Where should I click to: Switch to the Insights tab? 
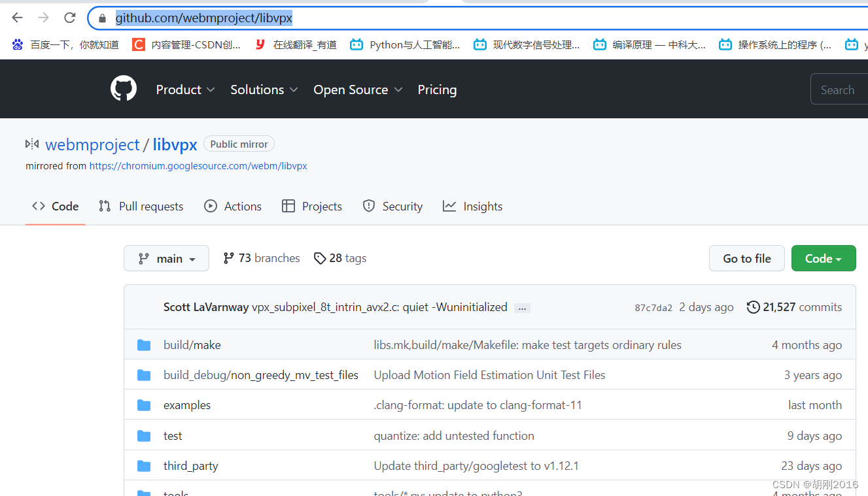[x=472, y=206]
